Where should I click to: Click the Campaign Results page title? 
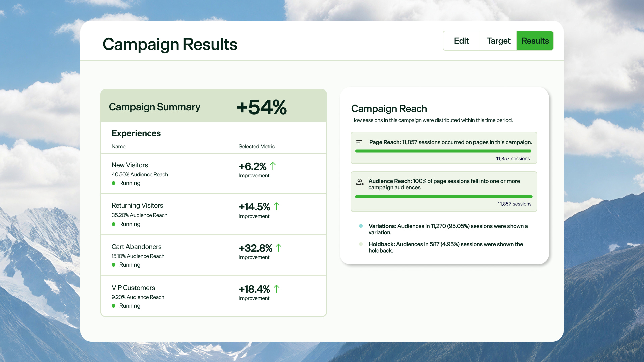tap(170, 45)
